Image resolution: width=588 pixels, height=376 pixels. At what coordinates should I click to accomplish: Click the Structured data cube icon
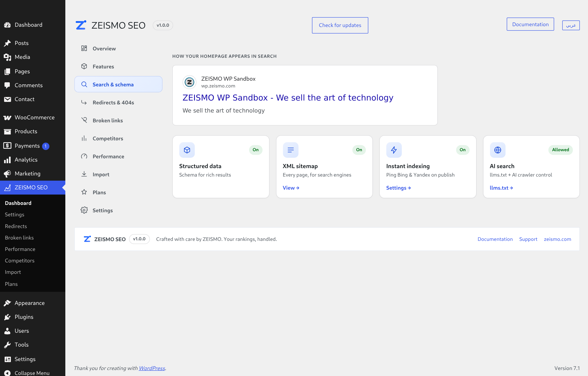[187, 150]
